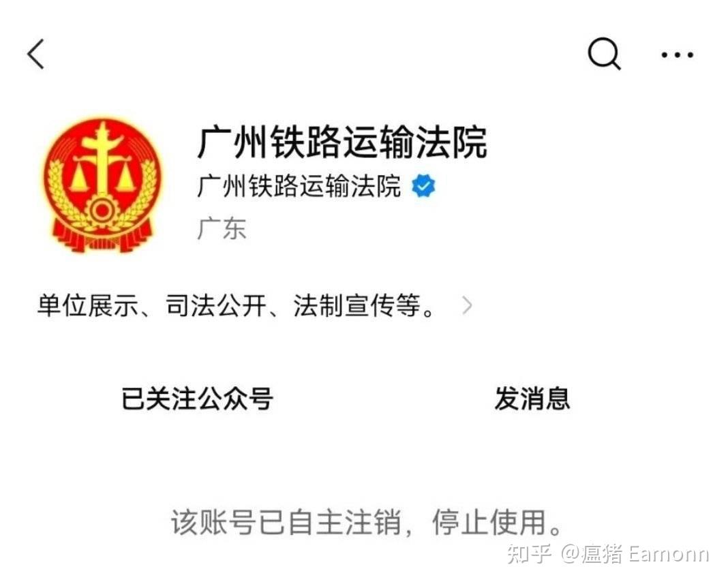Click the 法制宣传等 phrase in the description

pyautogui.click(x=357, y=305)
